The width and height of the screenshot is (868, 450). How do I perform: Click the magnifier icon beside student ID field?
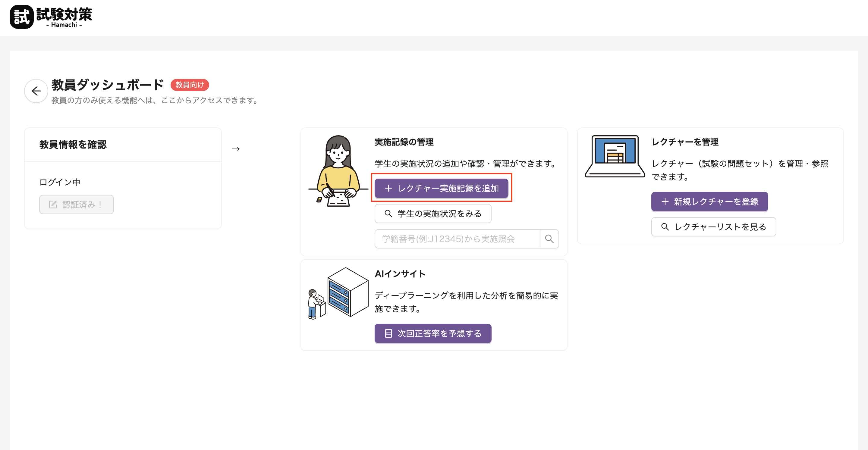[549, 239]
